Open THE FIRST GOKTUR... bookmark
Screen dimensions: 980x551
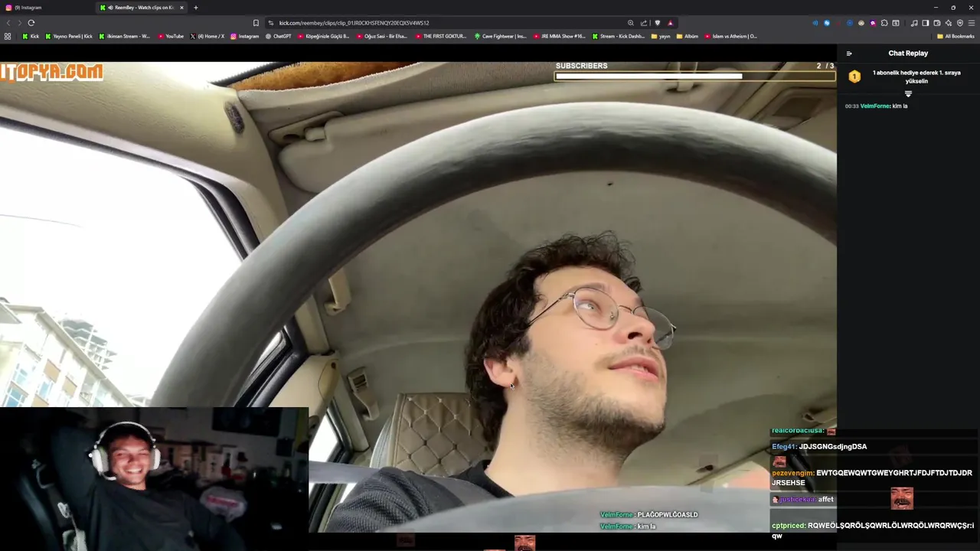441,36
